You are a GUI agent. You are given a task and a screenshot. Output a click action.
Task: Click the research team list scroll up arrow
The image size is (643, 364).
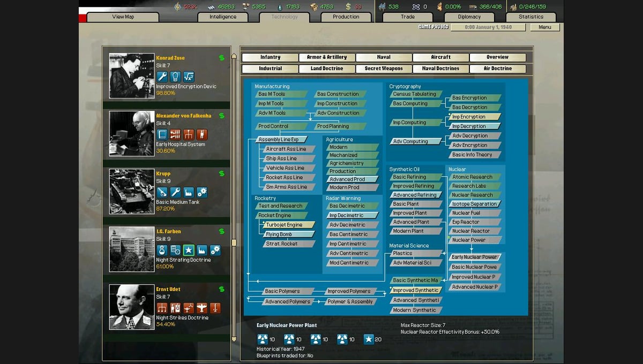(234, 56)
